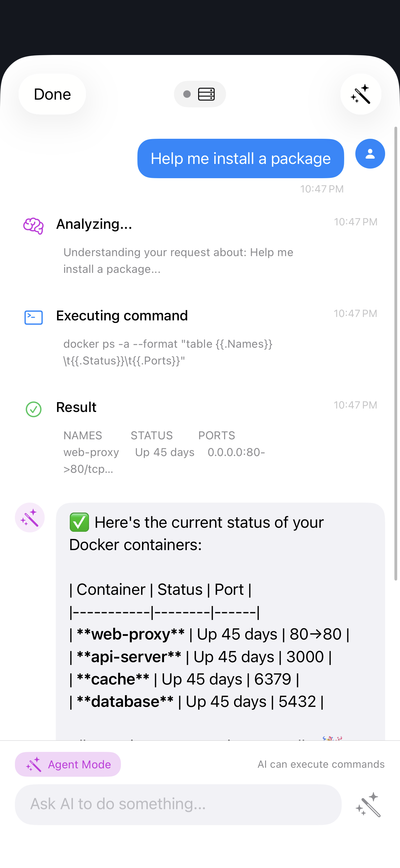Tap the status dot in the header pill
400x868 pixels.
[x=188, y=94]
